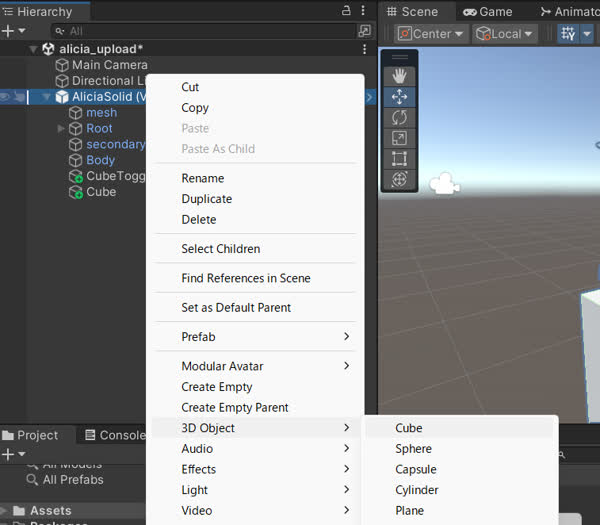Select the Rotate tool

tap(399, 118)
